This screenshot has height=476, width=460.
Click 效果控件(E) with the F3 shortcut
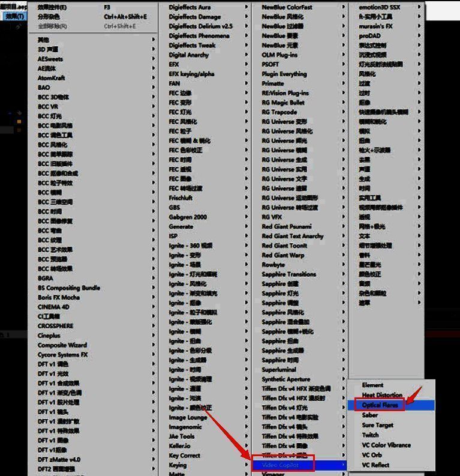53,7
